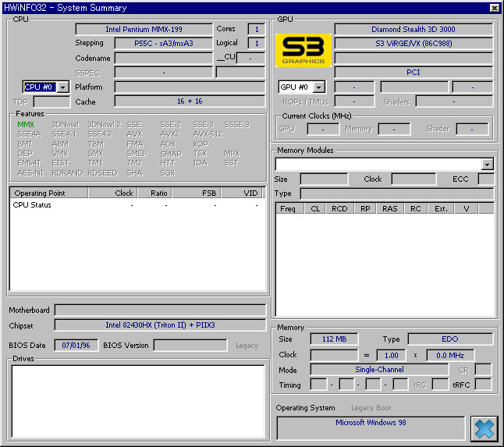
Task: Click the greyed EM64T feature label
Action: [x=29, y=163]
